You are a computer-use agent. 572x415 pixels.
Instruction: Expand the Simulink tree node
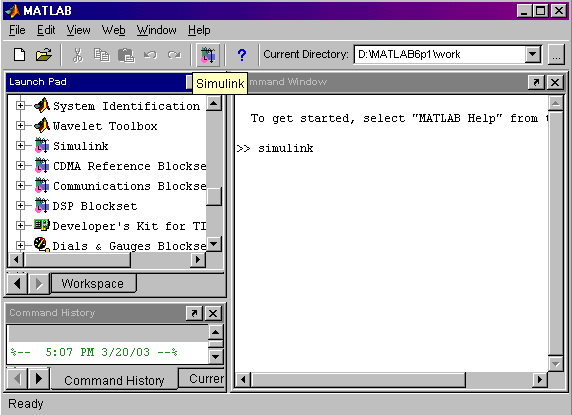coord(20,146)
